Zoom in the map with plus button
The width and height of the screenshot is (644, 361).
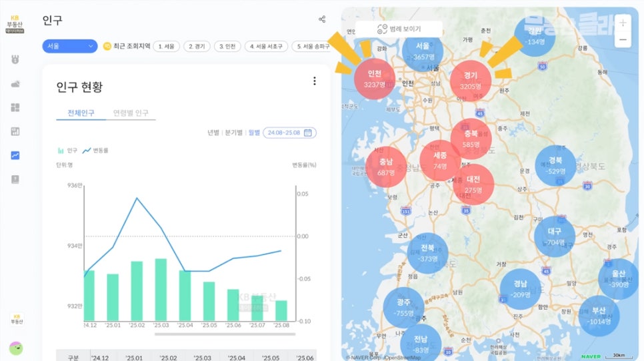[x=623, y=23]
